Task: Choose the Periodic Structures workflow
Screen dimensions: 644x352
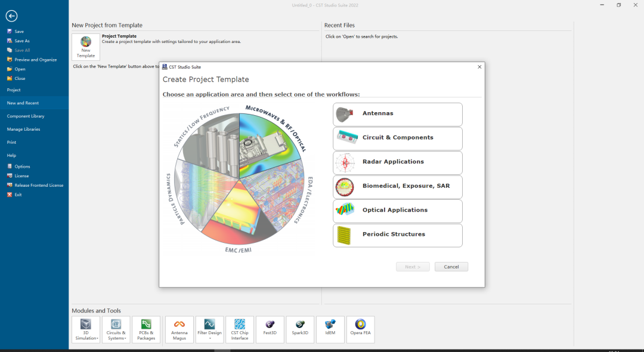Action: click(398, 235)
